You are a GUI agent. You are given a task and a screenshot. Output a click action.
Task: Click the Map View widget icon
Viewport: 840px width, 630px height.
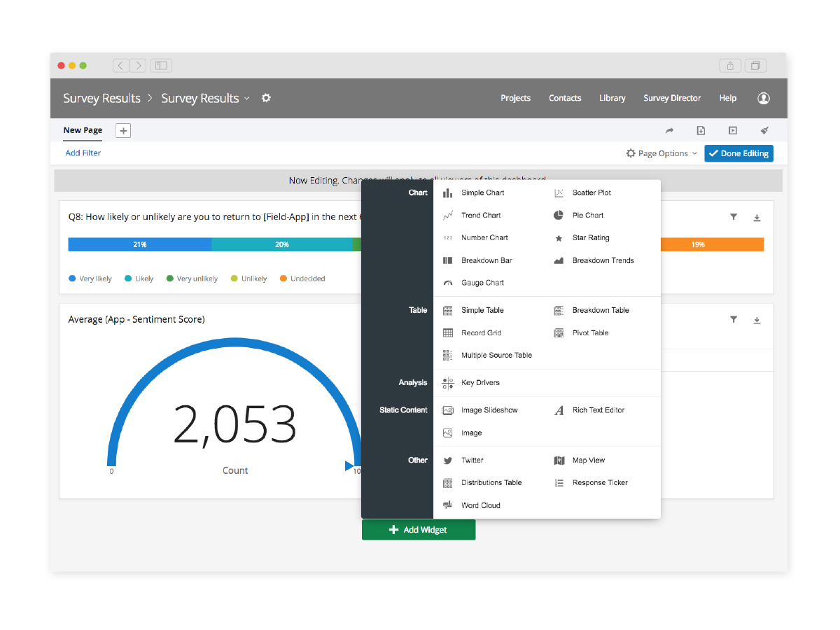pyautogui.click(x=559, y=461)
